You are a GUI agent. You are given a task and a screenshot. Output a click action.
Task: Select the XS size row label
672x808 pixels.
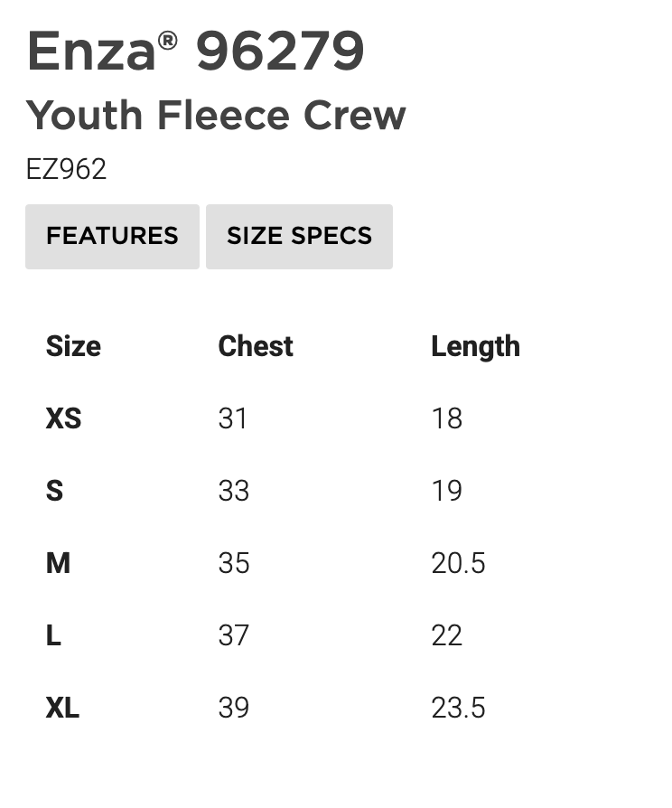coord(63,418)
